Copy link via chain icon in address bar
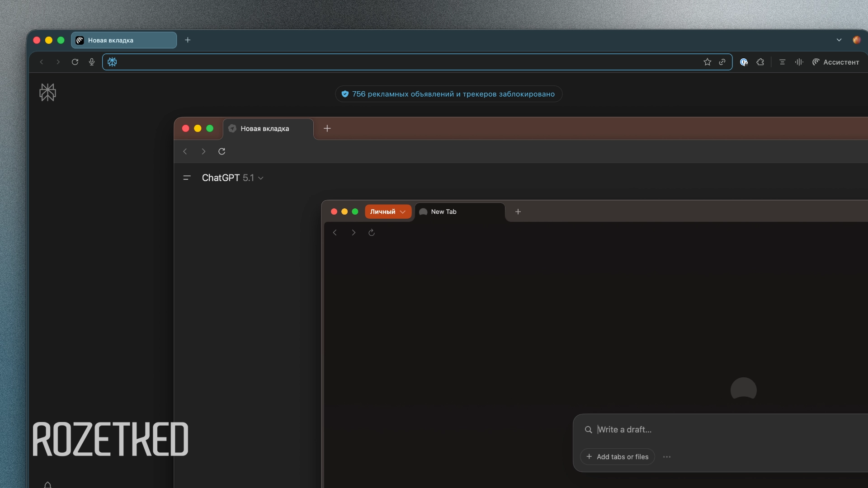The width and height of the screenshot is (868, 488). click(722, 62)
